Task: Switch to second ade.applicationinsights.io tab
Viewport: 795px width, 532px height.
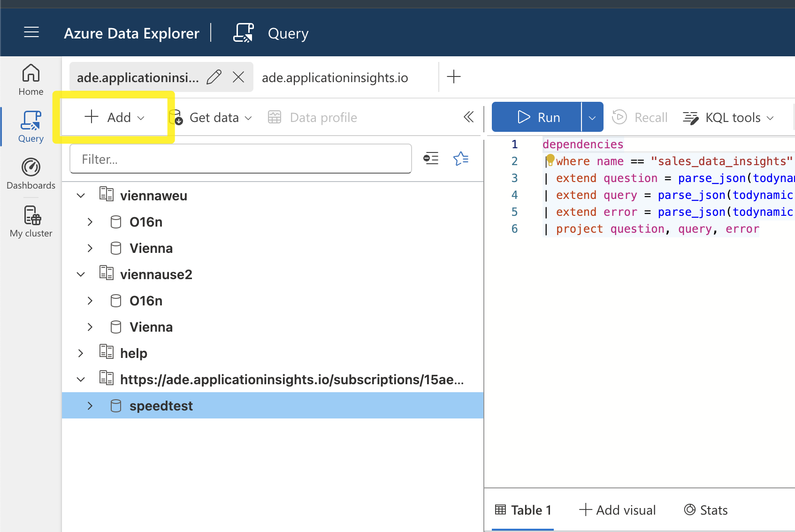Action: [335, 77]
